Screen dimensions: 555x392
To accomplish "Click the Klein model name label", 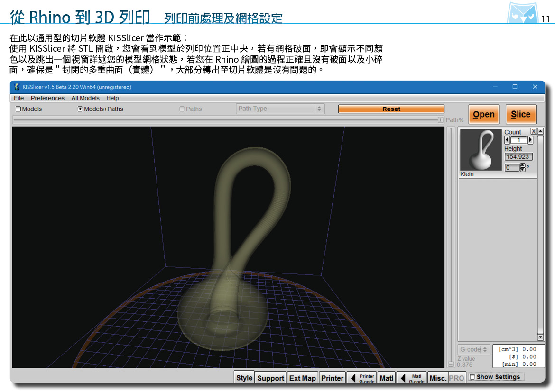I will [467, 174].
